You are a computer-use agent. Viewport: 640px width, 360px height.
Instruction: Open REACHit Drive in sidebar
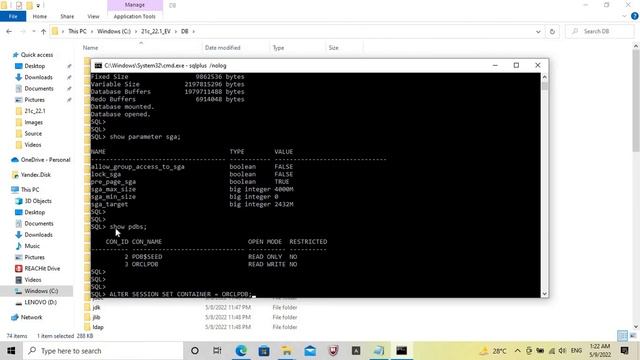click(x=42, y=269)
